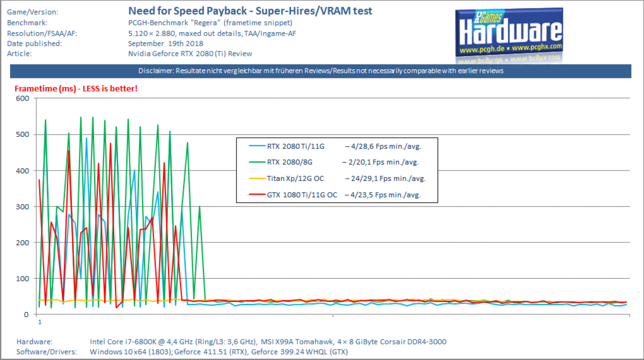Click the 500 y-axis label
Screen dimensions: 644x360
[x=22, y=135]
